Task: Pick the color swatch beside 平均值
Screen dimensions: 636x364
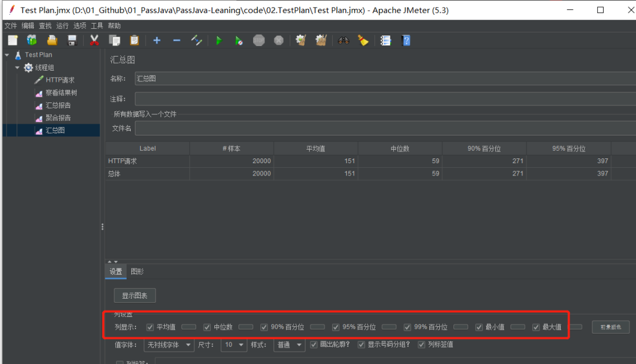Action: tap(188, 327)
